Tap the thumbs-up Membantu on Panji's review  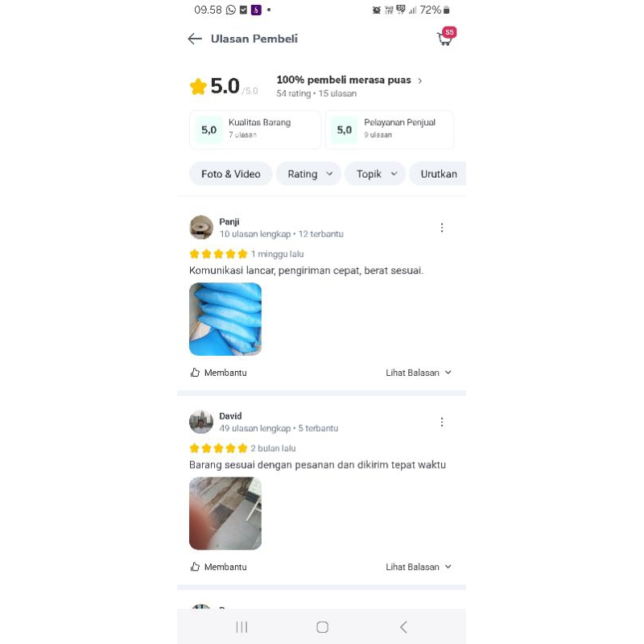(x=218, y=373)
